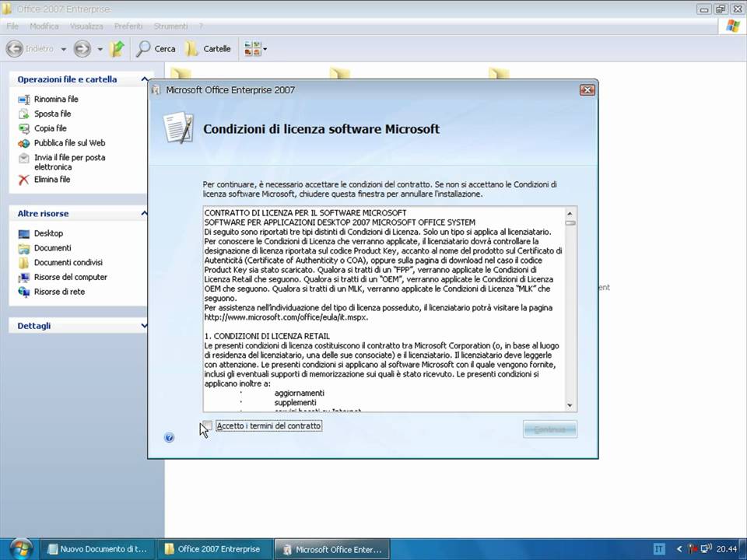Open the Windows Start orb
This screenshot has width=747, height=560.
tap(21, 549)
